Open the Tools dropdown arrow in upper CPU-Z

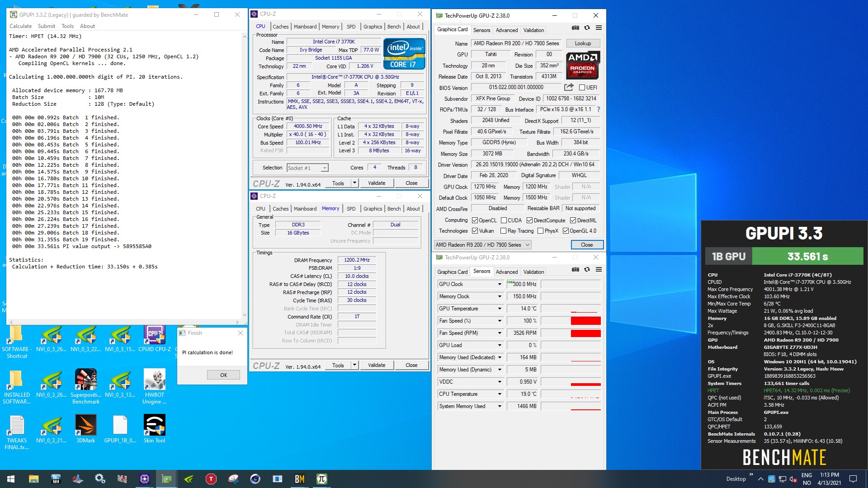click(x=354, y=183)
